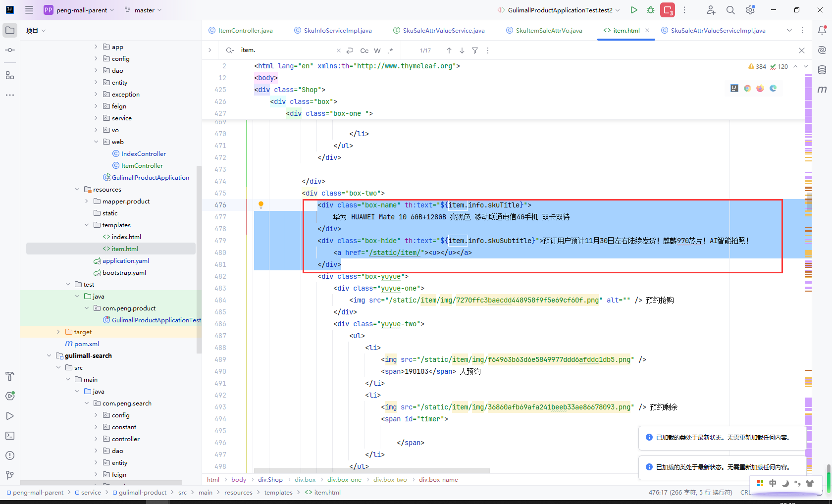The height and width of the screenshot is (504, 832).
Task: Open application.yaml in project tree
Action: 121,261
